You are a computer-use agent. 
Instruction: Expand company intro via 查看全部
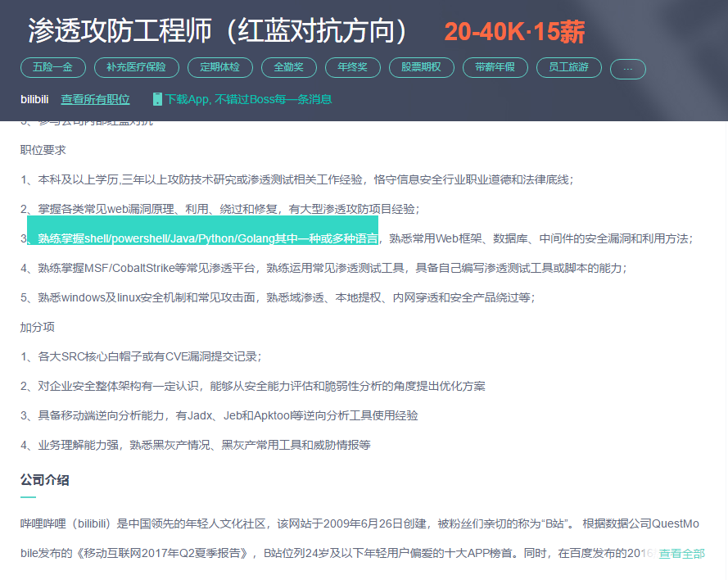pyautogui.click(x=681, y=554)
